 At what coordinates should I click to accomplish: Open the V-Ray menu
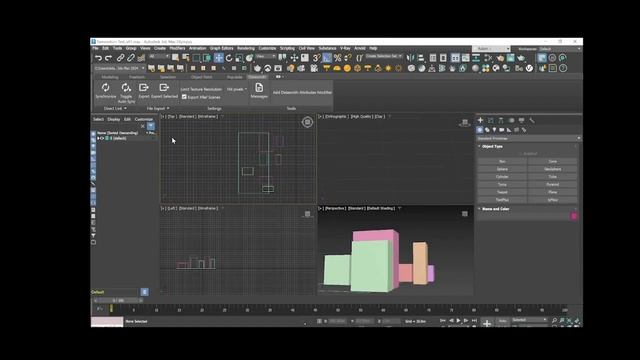coord(345,49)
